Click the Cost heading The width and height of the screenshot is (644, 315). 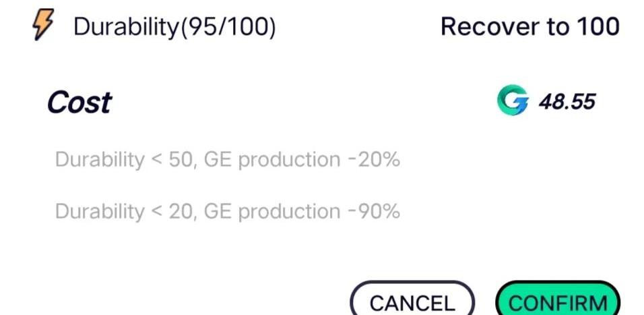tap(79, 103)
